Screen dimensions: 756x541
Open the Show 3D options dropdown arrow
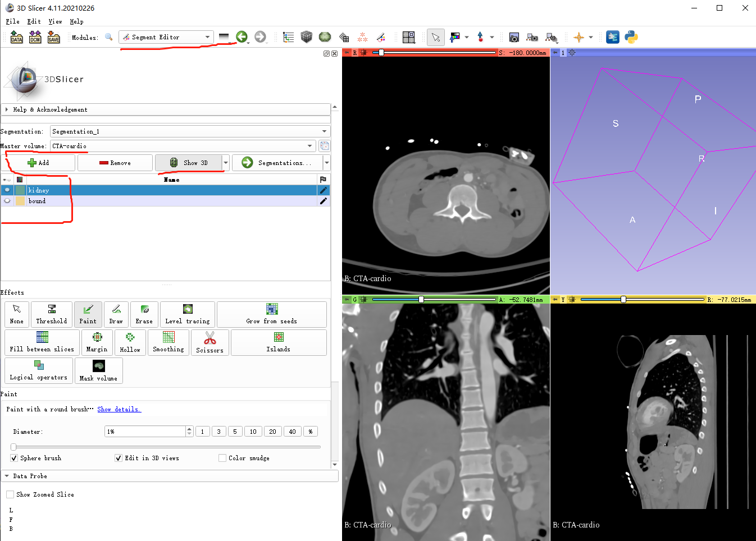226,163
